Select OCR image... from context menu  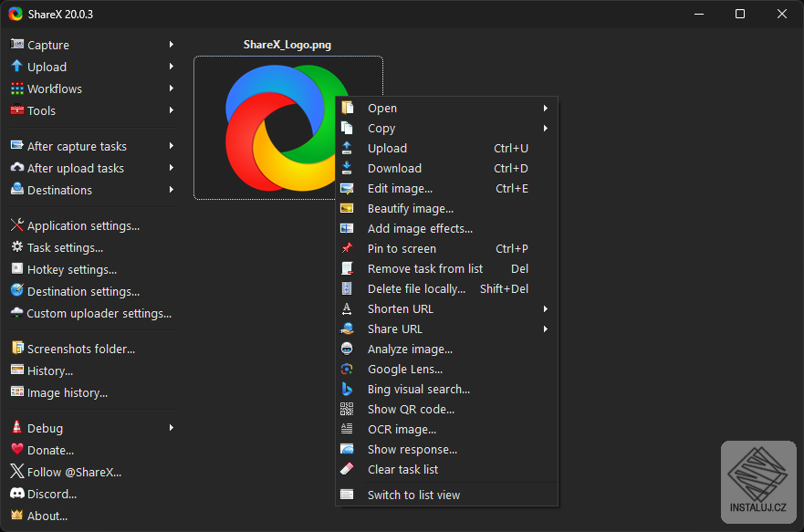click(446, 430)
